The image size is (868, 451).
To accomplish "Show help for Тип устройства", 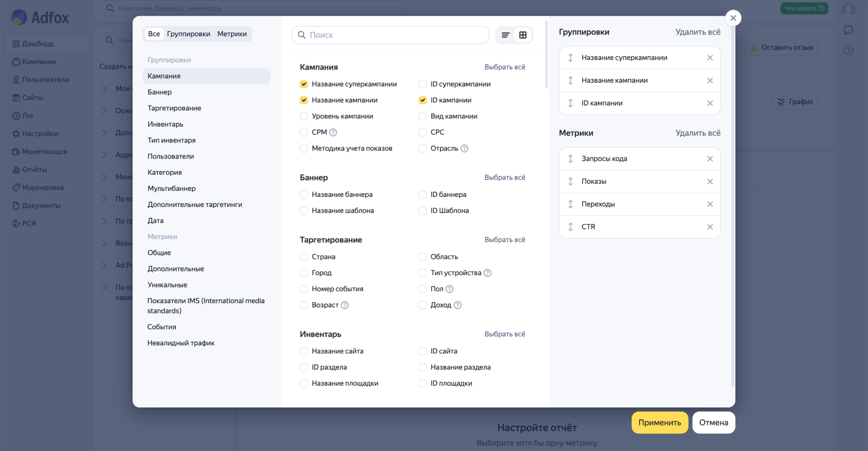I will (x=487, y=273).
